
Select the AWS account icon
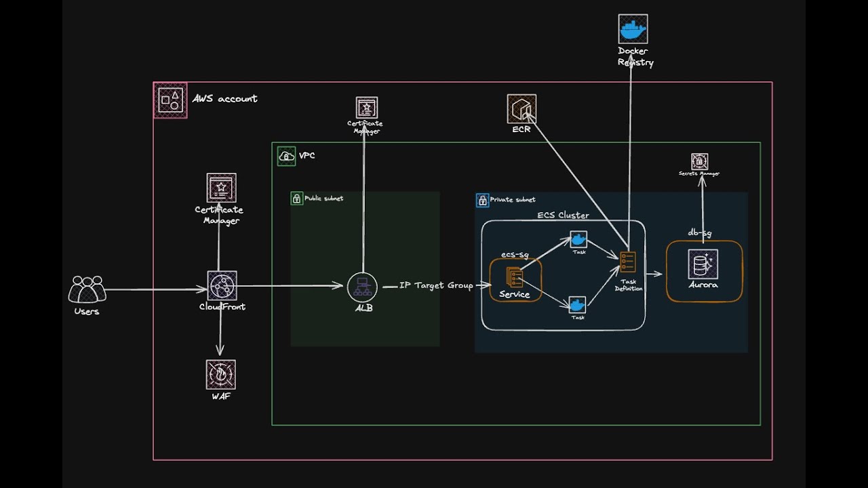point(170,100)
